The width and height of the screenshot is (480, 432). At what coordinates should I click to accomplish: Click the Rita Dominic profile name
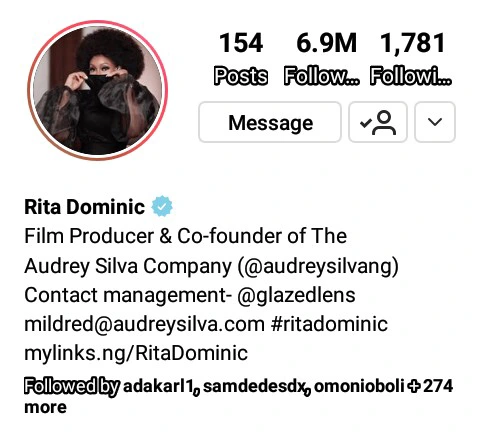[x=85, y=207]
